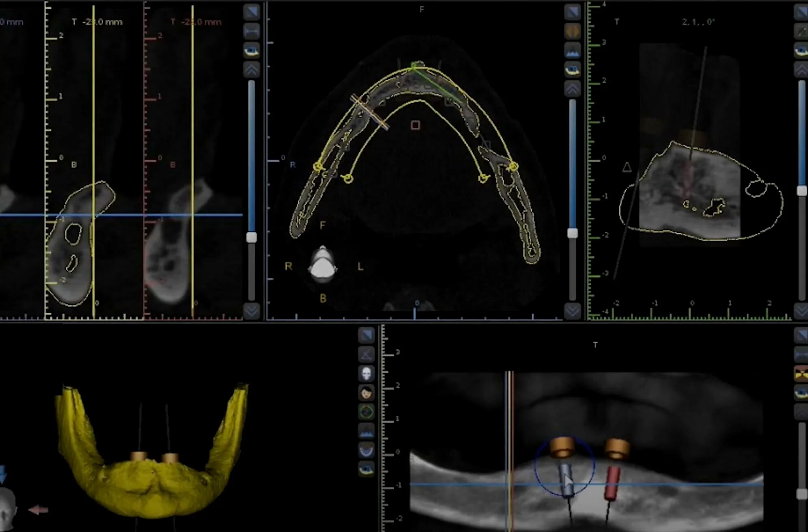The width and height of the screenshot is (808, 532).
Task: Click the teeth arch icon in 3D toolbar
Action: click(366, 450)
